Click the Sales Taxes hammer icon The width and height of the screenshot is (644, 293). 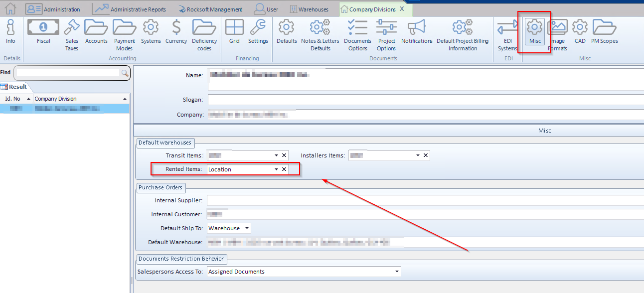pyautogui.click(x=72, y=28)
